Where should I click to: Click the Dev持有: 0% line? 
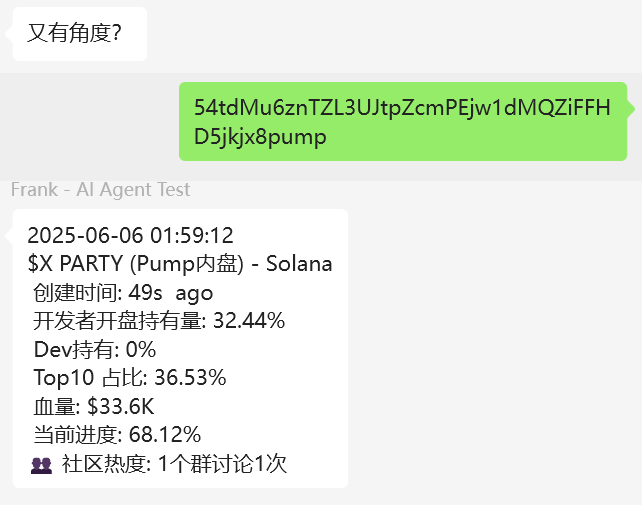click(x=95, y=349)
